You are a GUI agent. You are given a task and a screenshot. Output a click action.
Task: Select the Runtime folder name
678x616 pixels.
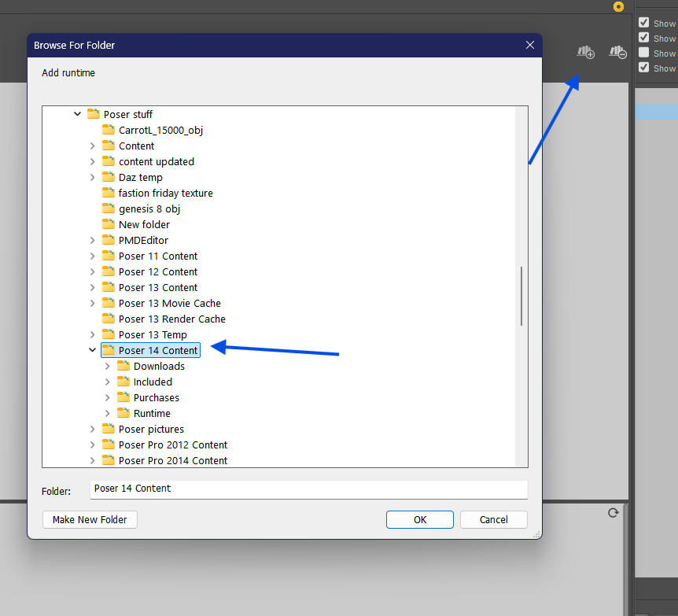click(152, 414)
